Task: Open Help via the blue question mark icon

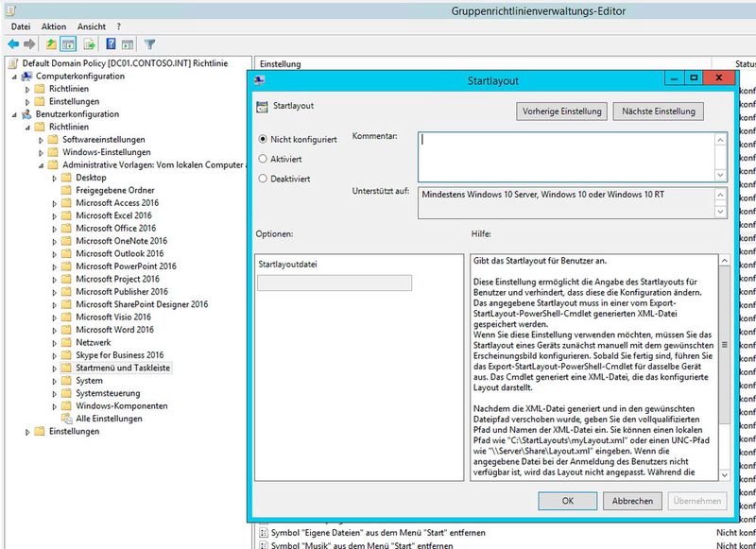Action: click(x=111, y=43)
